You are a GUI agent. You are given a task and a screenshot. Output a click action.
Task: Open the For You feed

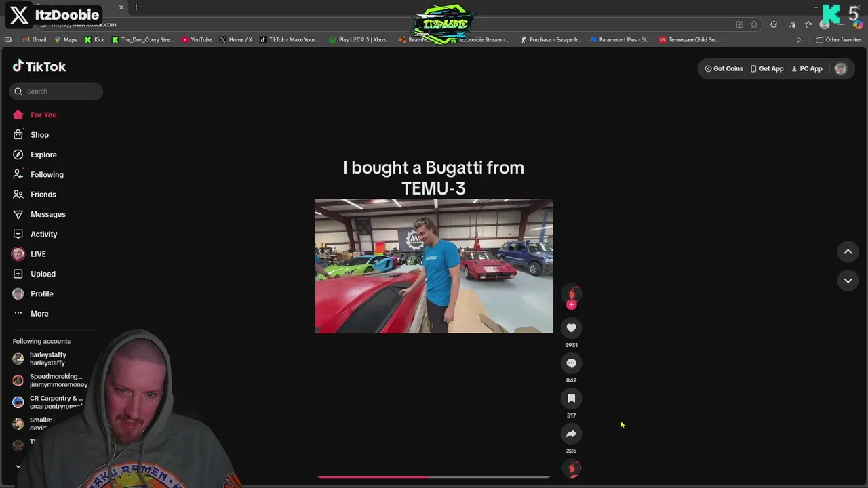[43, 115]
